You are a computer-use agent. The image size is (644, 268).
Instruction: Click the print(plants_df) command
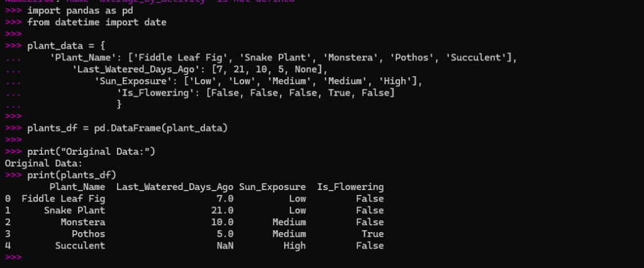[x=72, y=175]
